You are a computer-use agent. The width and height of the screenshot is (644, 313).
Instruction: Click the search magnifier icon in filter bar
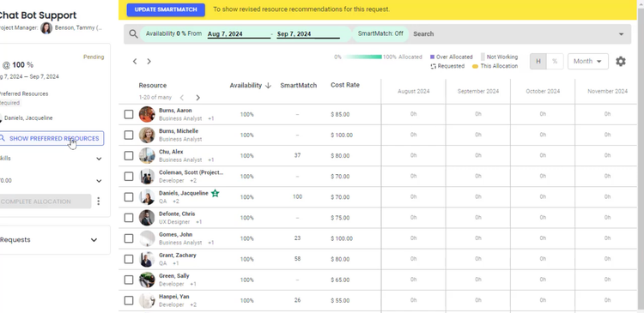[133, 34]
